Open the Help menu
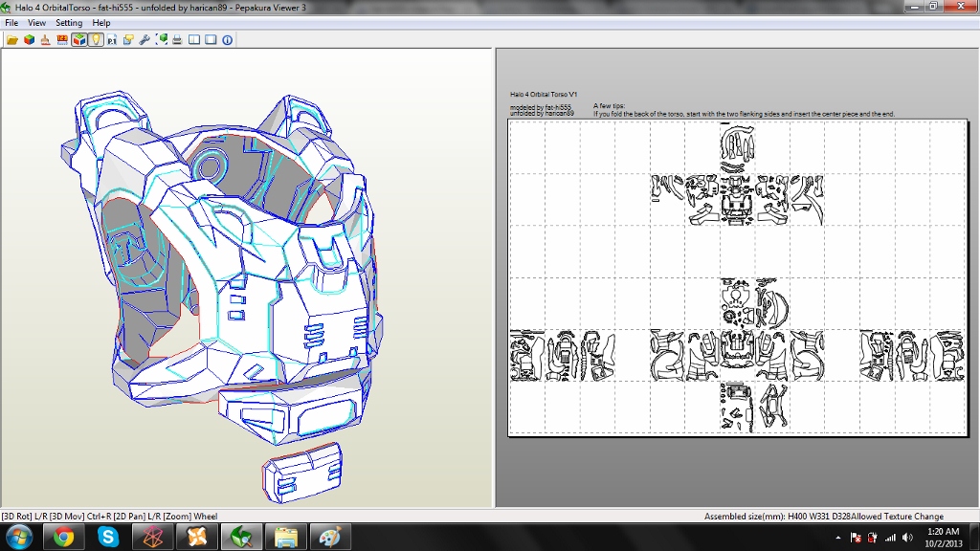Viewport: 980px width, 551px height. coord(101,23)
